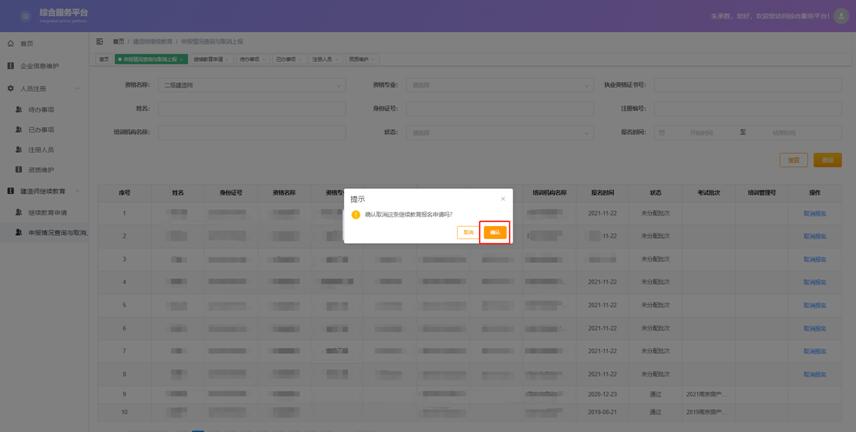Select 继续教育申请 in the sidebar
Viewport: 856px width, 432px height.
48,212
